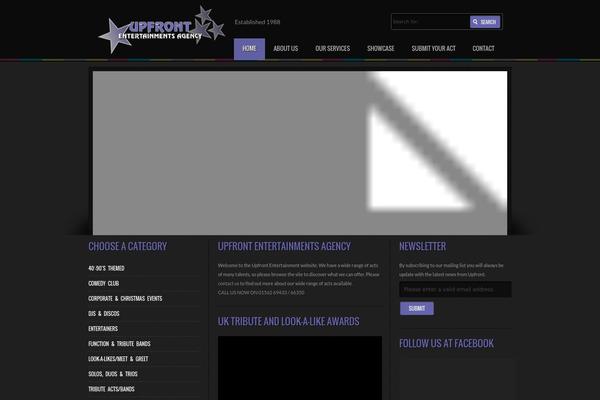This screenshot has width=600, height=400.
Task: Click the Upfront Entertainments Agency logo
Action: click(161, 30)
